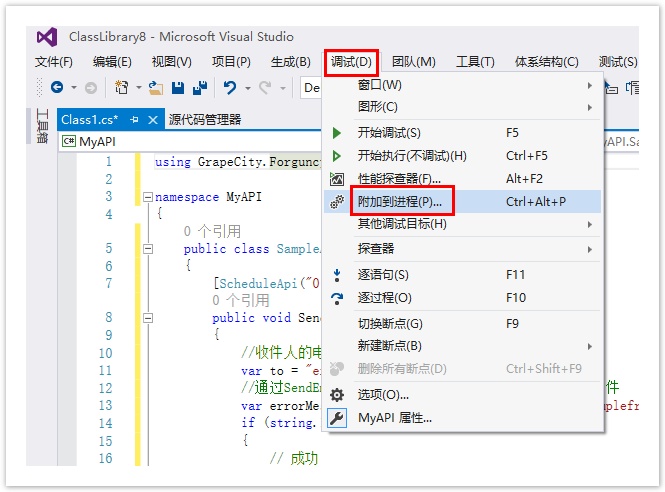Image resolution: width=665 pixels, height=492 pixels.
Task: Click the MyAPI properties wrench icon
Action: [337, 419]
